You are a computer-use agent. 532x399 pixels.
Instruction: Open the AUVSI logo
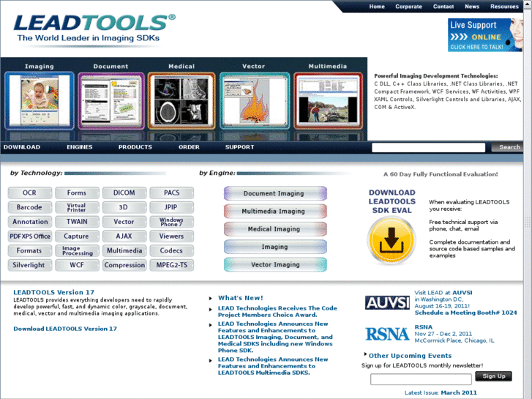[387, 302]
